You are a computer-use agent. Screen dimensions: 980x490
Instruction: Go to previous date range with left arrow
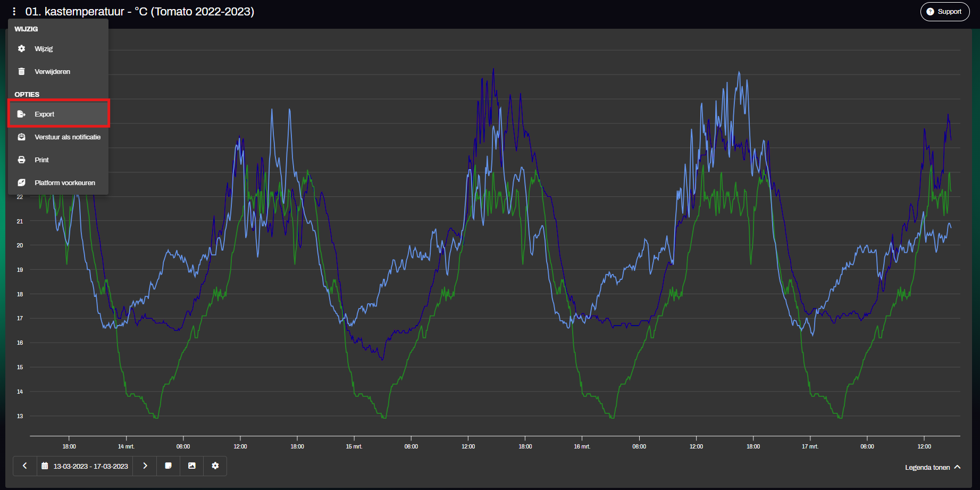pyautogui.click(x=25, y=466)
